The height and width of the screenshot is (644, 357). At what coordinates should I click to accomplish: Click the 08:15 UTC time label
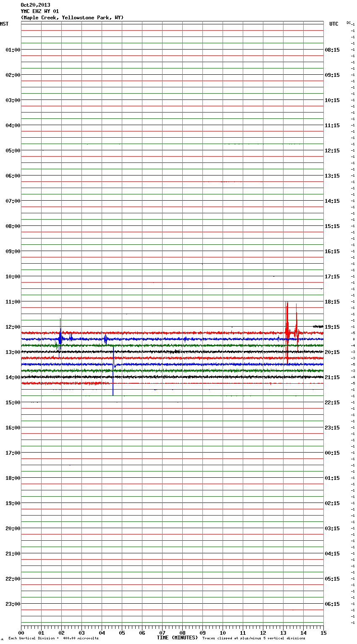click(x=332, y=50)
